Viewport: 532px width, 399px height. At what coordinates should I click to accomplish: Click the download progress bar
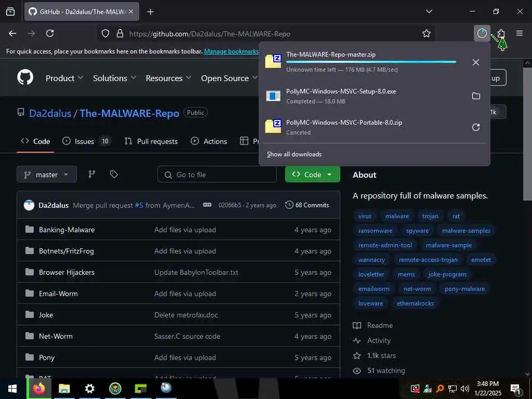tap(371, 62)
